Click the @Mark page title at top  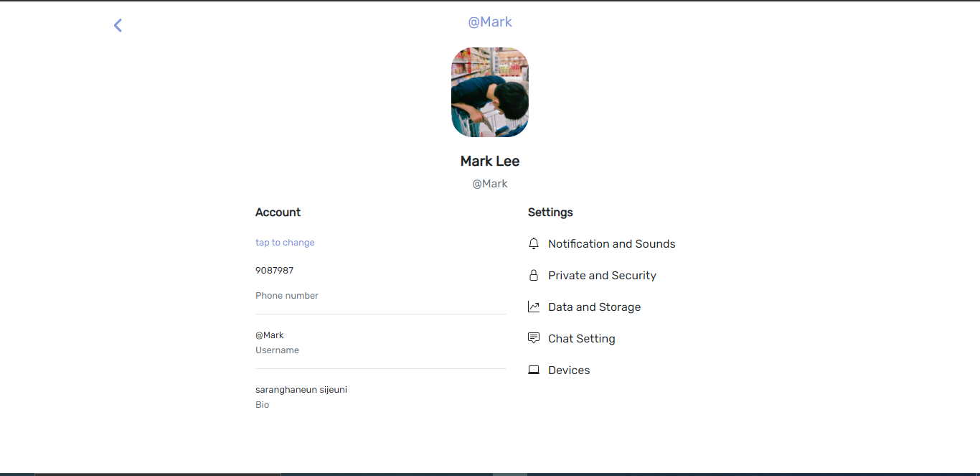pos(490,22)
